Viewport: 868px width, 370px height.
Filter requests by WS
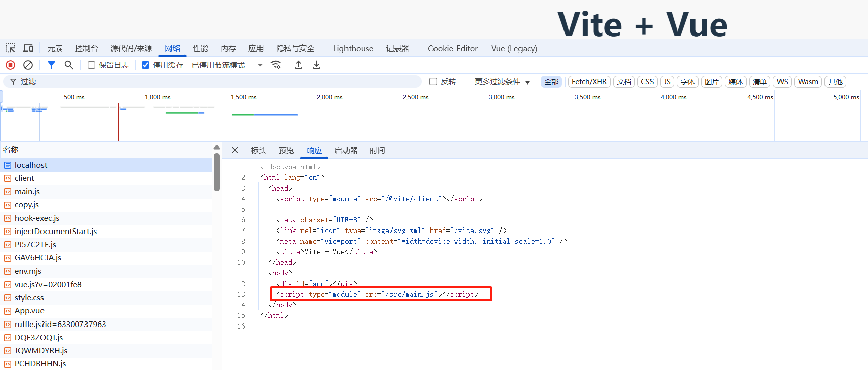(782, 81)
